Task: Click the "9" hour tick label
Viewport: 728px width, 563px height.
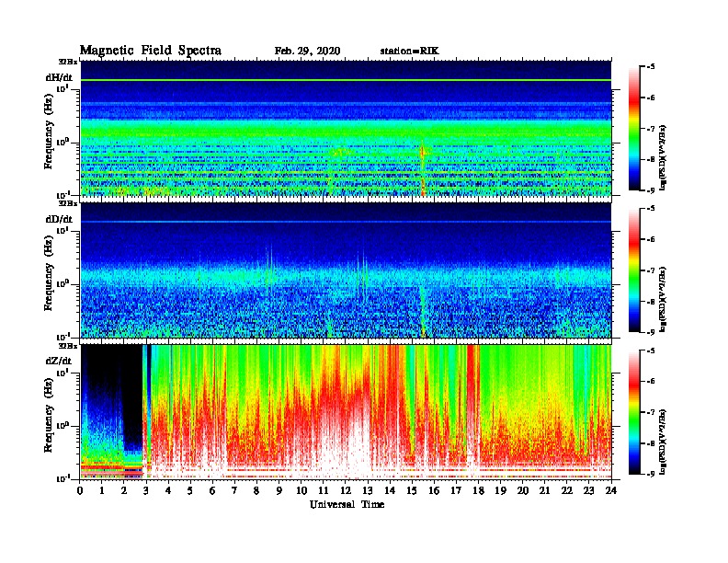Action: [x=279, y=490]
